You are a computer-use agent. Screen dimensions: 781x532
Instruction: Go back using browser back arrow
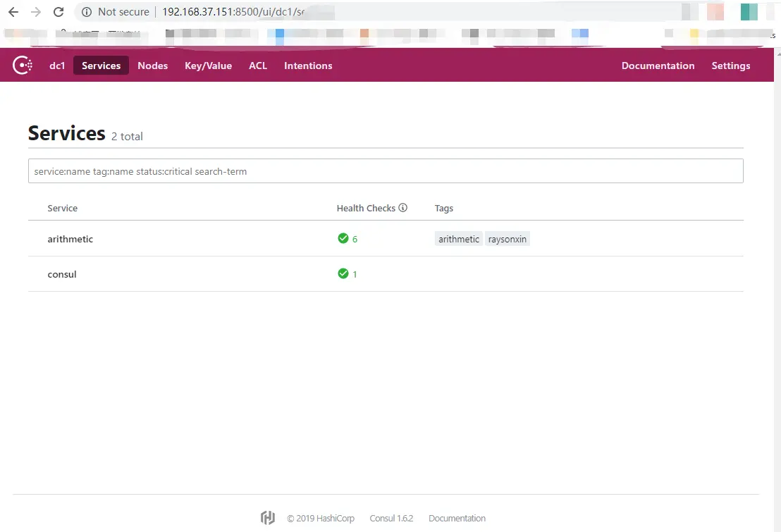(13, 12)
